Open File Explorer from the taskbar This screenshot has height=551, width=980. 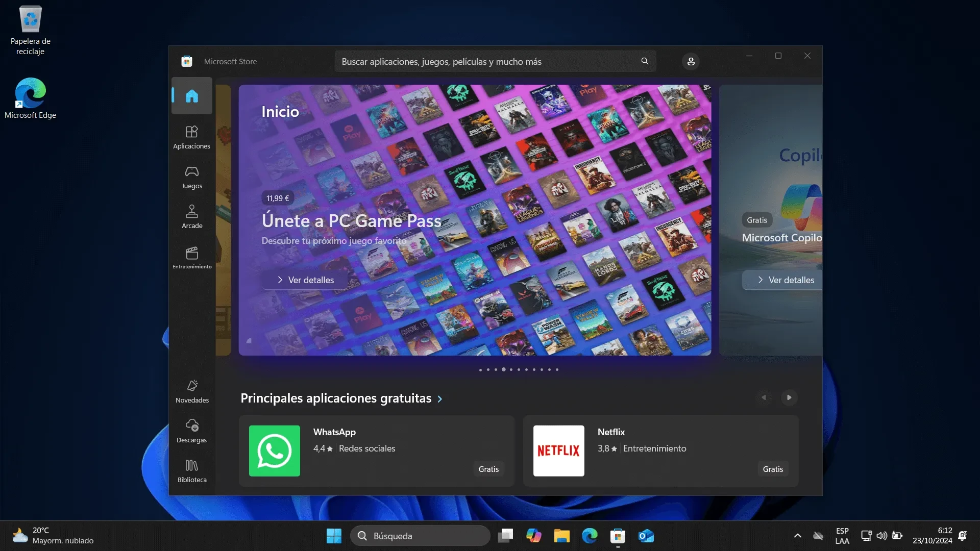pyautogui.click(x=562, y=536)
